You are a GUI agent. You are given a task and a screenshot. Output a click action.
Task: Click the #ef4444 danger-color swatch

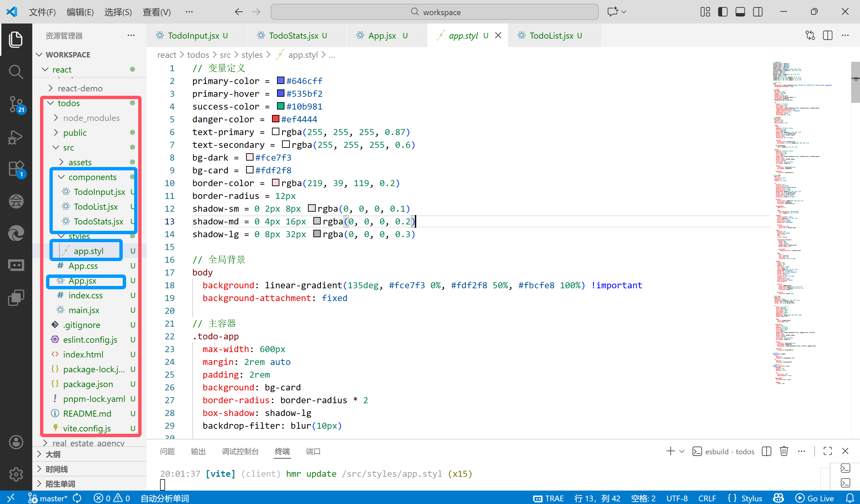pyautogui.click(x=275, y=119)
